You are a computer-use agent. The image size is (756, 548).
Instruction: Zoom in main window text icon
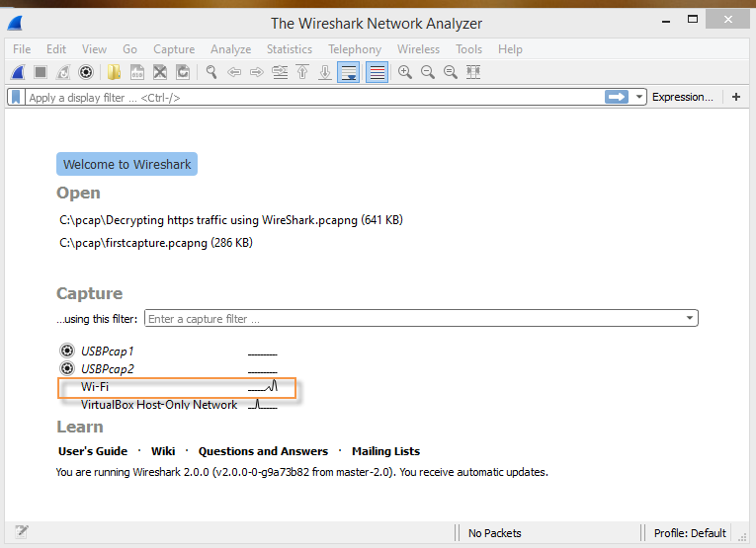click(x=405, y=72)
